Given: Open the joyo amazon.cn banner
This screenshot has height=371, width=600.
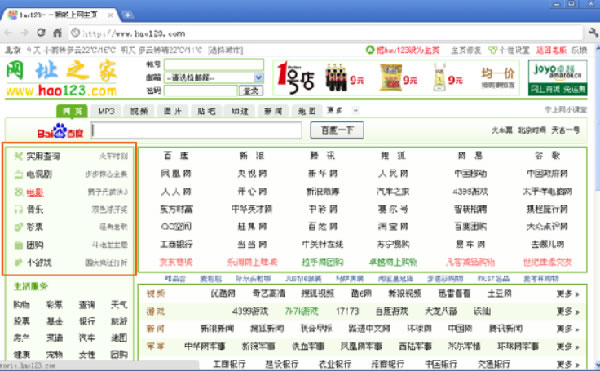Looking at the screenshot, I should pyautogui.click(x=557, y=78).
